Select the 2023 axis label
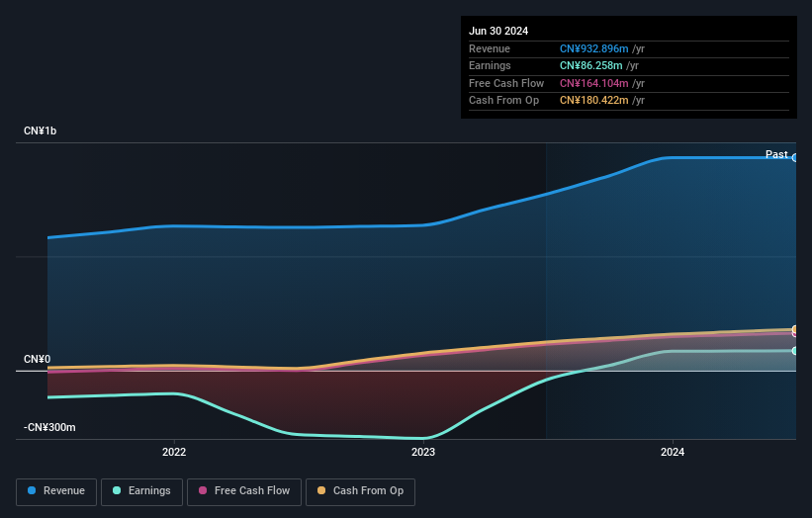 coord(423,452)
